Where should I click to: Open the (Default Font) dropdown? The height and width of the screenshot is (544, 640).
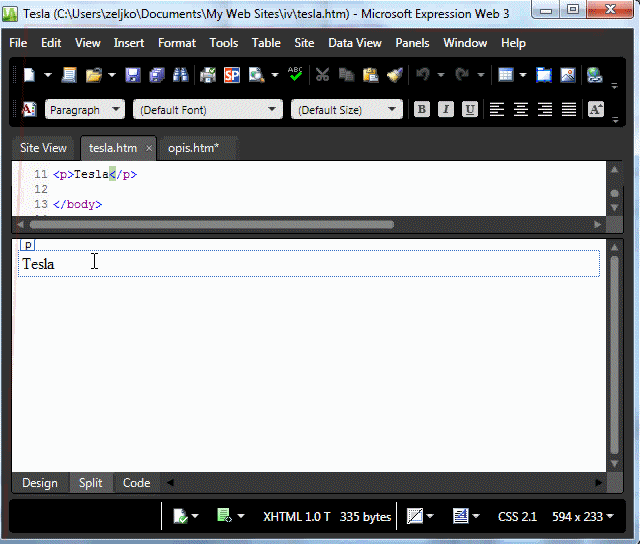[x=208, y=110]
